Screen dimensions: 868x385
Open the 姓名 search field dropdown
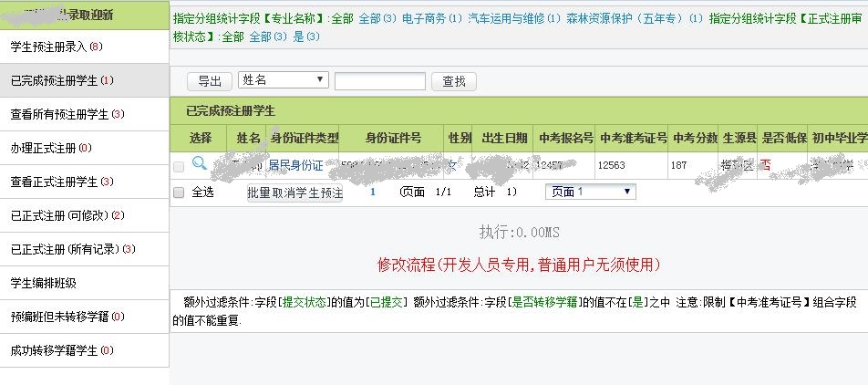click(284, 79)
